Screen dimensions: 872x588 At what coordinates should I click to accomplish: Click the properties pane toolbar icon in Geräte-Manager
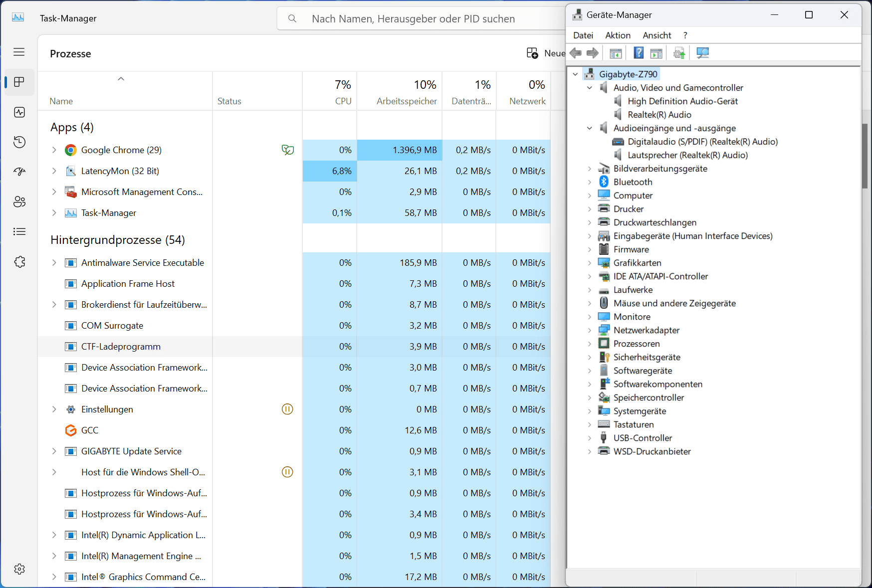[x=656, y=53]
